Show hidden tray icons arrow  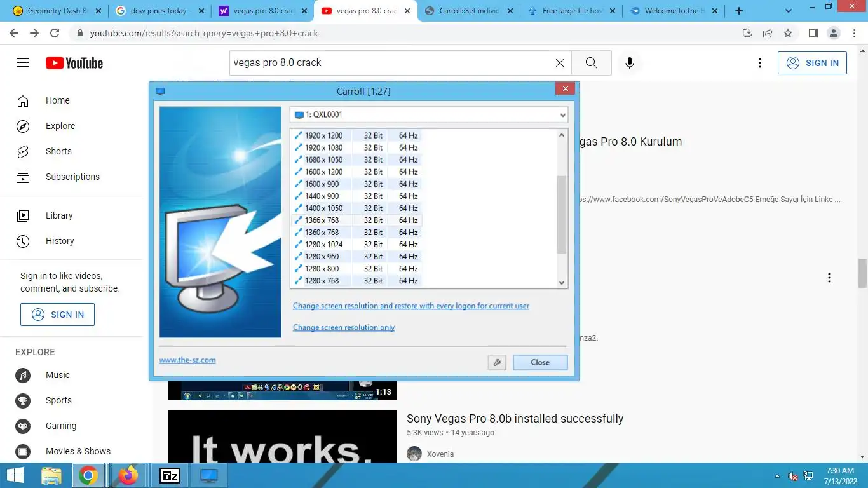point(777,476)
